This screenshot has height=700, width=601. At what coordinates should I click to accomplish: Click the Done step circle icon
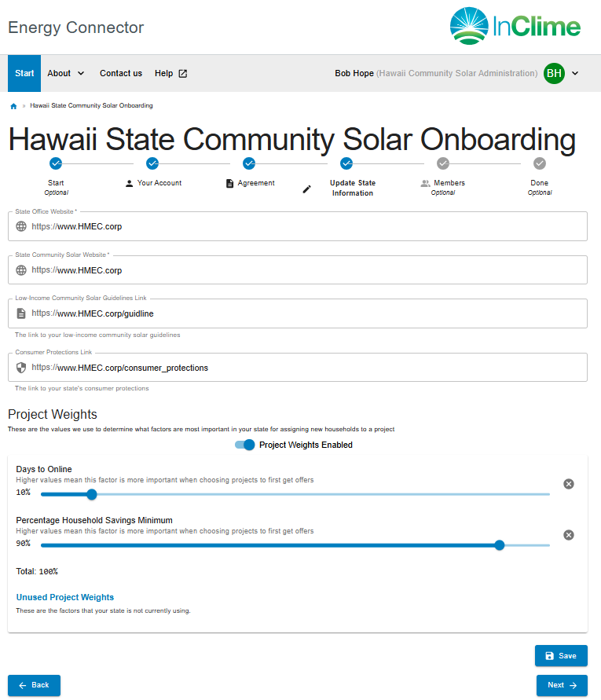(x=540, y=163)
